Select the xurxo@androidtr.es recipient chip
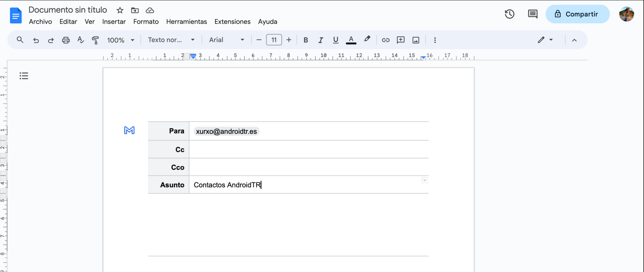Screen dimensions: 644x272 pos(226,131)
